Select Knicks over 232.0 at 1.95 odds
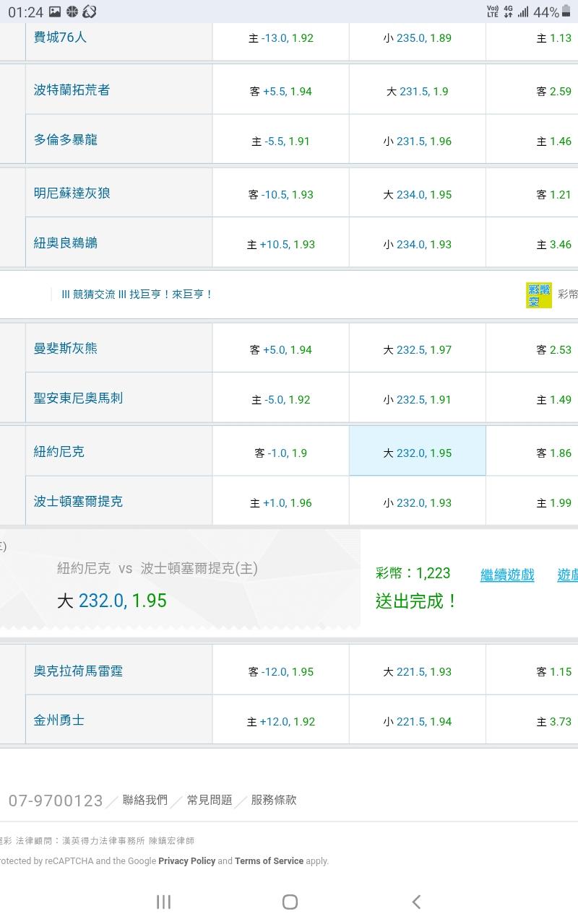578x924 pixels. 417,453
